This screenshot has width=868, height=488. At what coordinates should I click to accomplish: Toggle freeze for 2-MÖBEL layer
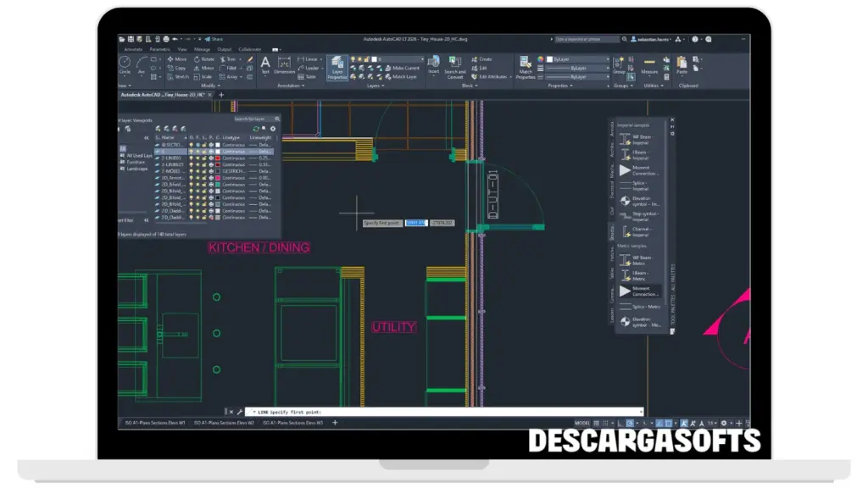coord(198,171)
